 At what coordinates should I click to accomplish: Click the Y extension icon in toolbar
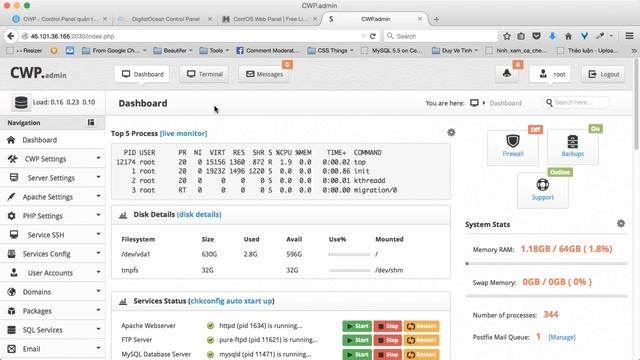coord(584,36)
